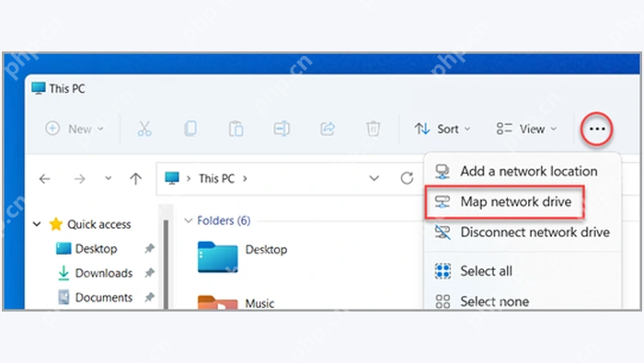
Task: Expand address bar history dropdown
Action: pos(374,178)
